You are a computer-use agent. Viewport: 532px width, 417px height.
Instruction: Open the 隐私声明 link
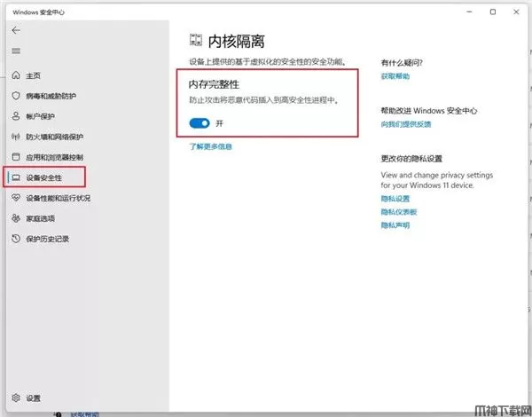tap(395, 225)
